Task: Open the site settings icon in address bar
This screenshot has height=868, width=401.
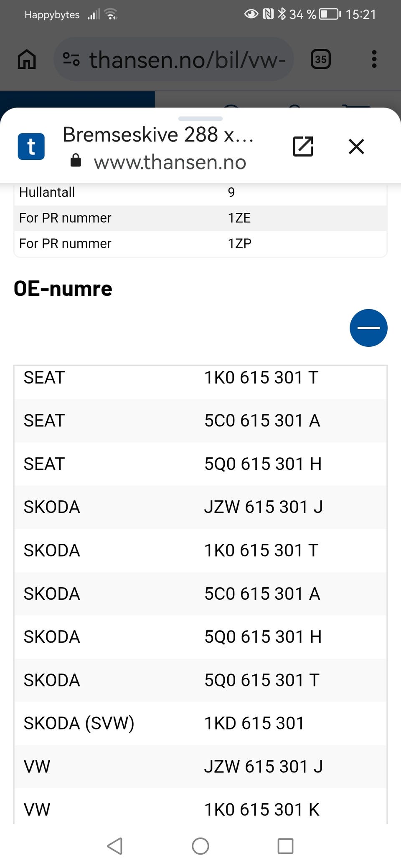Action: [x=71, y=59]
